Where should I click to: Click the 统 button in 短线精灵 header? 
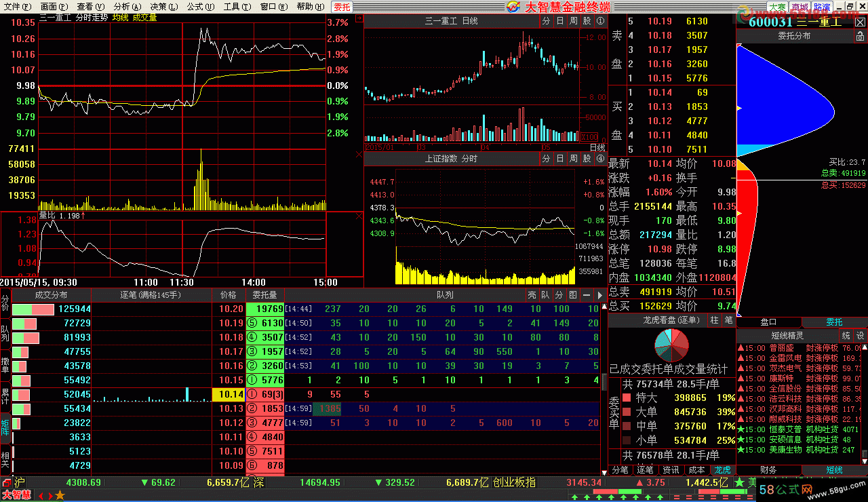[x=846, y=335]
